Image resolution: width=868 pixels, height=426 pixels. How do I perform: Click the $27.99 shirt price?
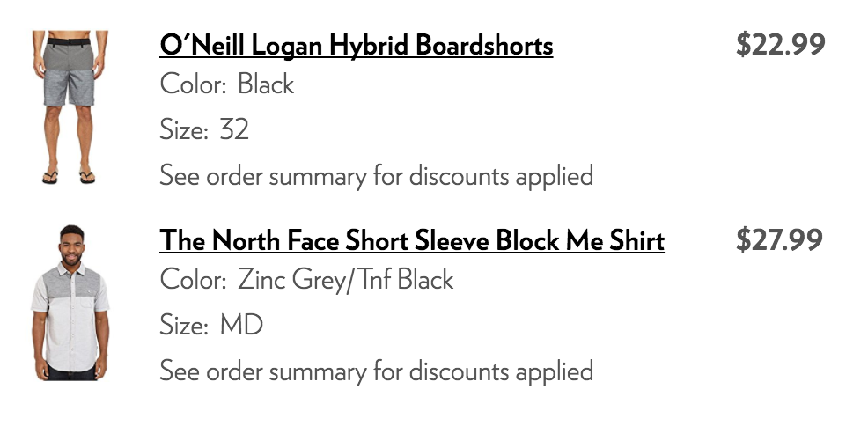[x=780, y=239]
